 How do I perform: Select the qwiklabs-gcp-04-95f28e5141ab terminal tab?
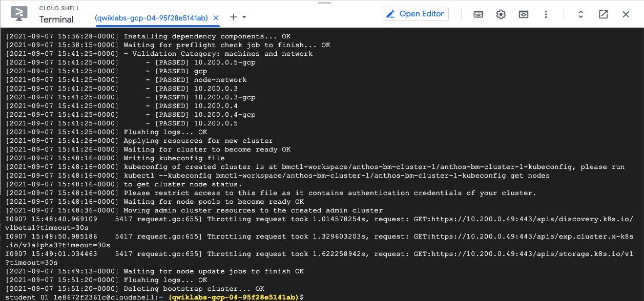151,17
